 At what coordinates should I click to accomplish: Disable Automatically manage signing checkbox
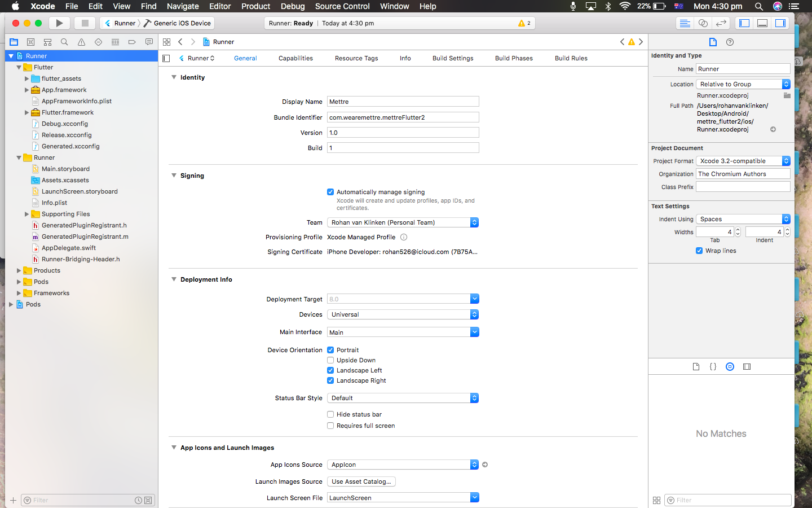330,192
